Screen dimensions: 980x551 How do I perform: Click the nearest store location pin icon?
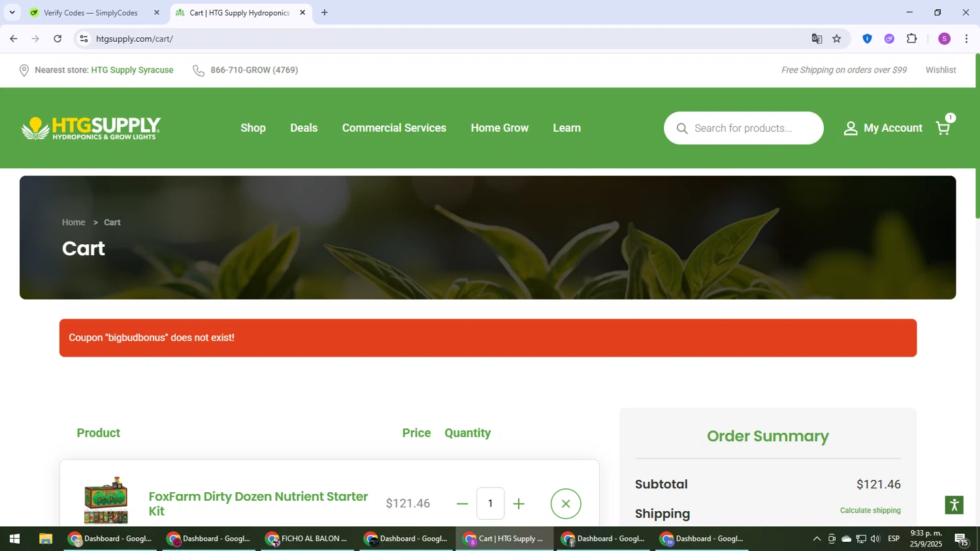tap(24, 71)
